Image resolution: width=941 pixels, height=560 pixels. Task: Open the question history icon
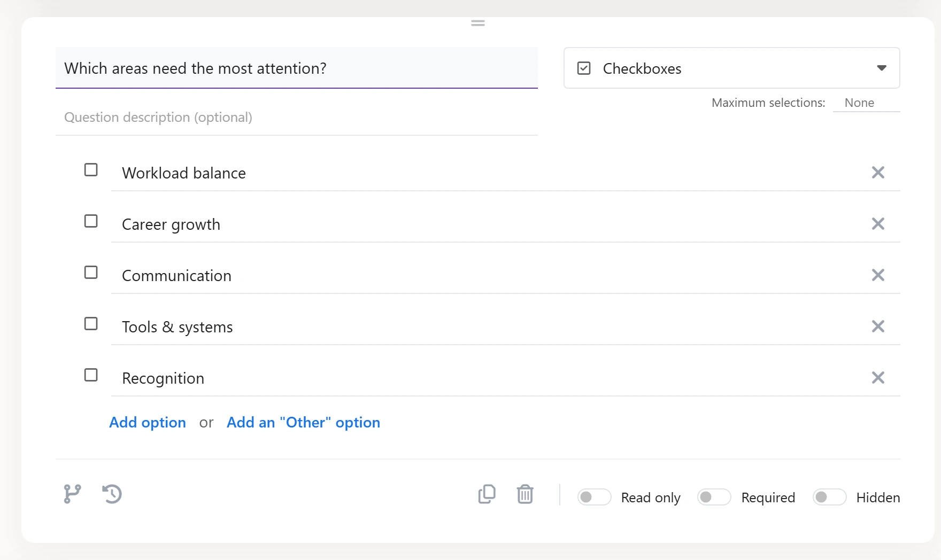(112, 494)
